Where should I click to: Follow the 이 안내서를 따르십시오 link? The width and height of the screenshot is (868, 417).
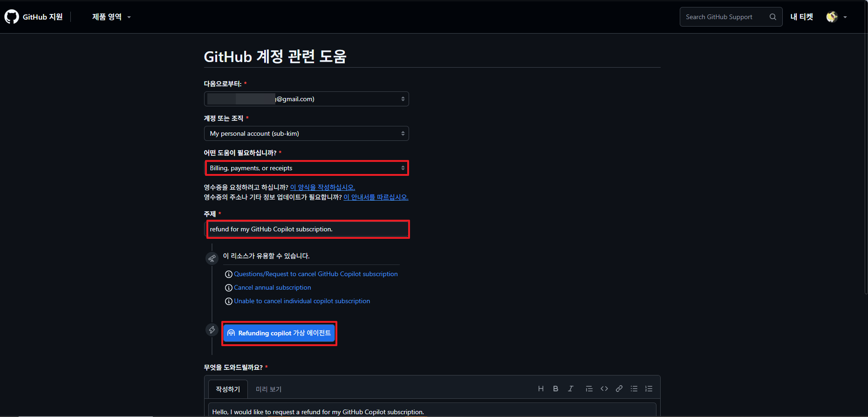tap(376, 197)
